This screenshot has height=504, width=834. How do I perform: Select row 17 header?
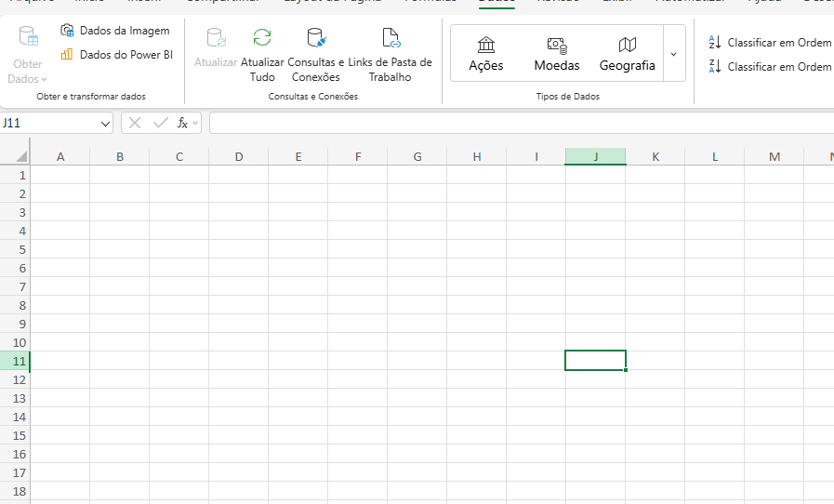tap(15, 472)
